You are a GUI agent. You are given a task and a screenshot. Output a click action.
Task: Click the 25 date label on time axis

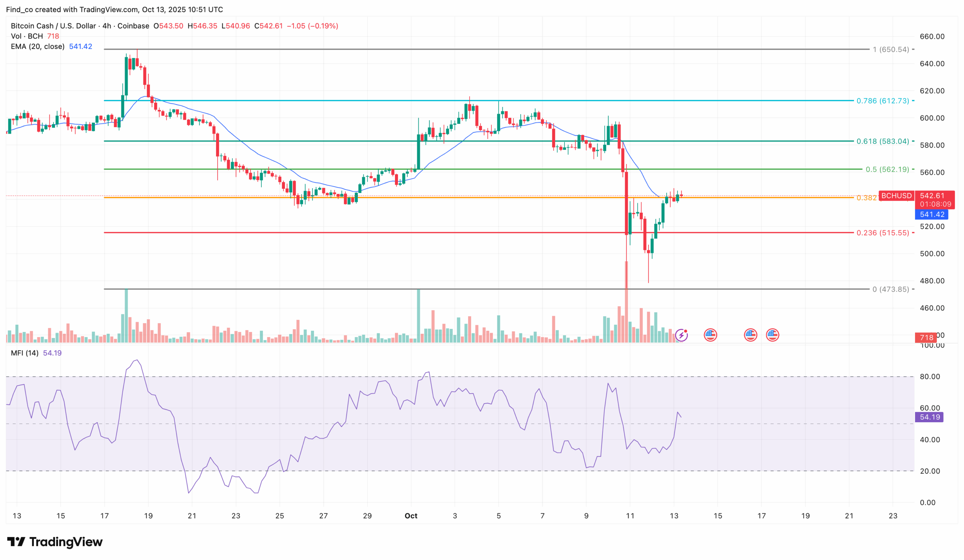tap(280, 516)
